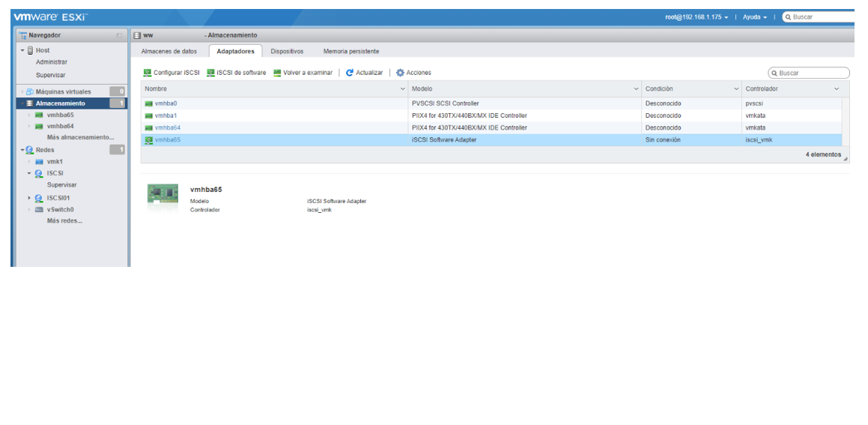Open Supervisar under ISCSI
Viewport: 868px width, 425px height.
click(62, 185)
